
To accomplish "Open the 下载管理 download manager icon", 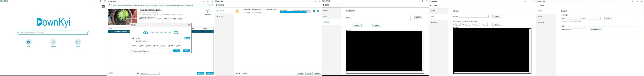I will (53, 42).
